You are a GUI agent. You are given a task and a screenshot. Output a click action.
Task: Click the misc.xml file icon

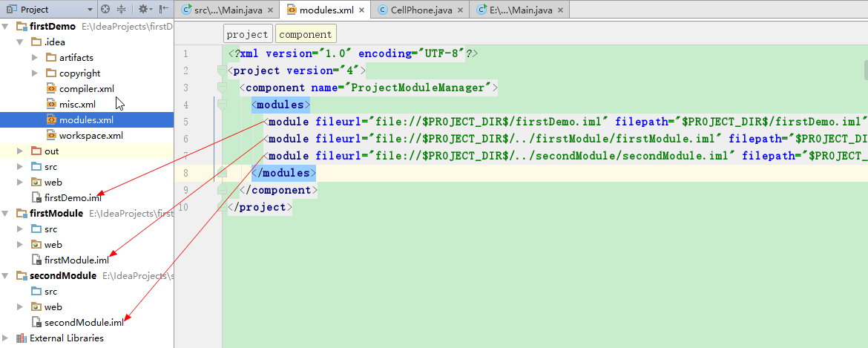51,104
